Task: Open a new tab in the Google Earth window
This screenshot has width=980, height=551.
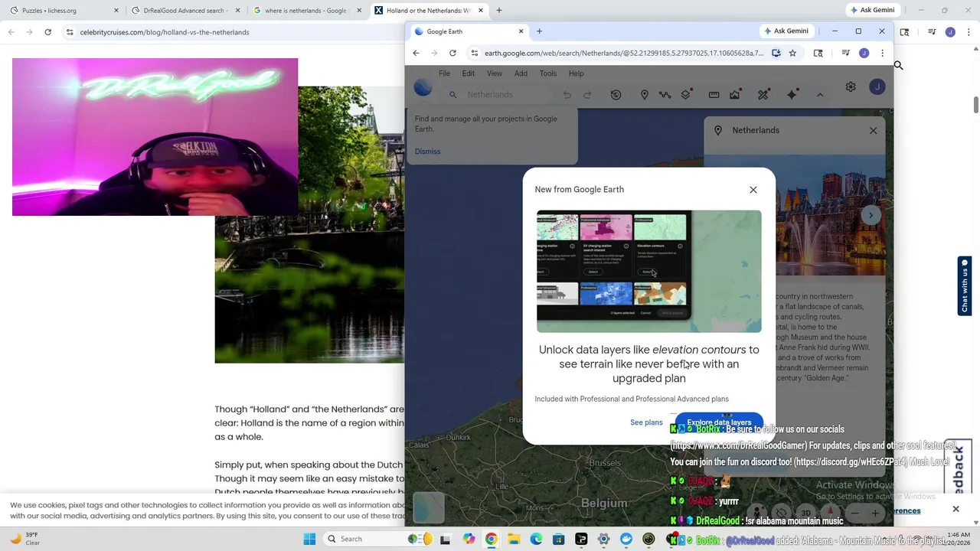Action: 539,31
